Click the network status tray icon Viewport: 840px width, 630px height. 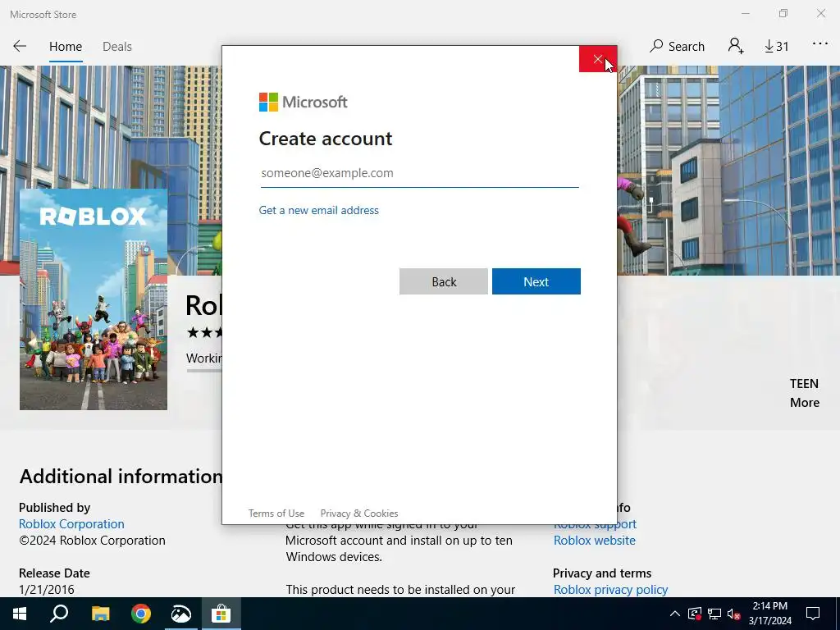tap(714, 614)
